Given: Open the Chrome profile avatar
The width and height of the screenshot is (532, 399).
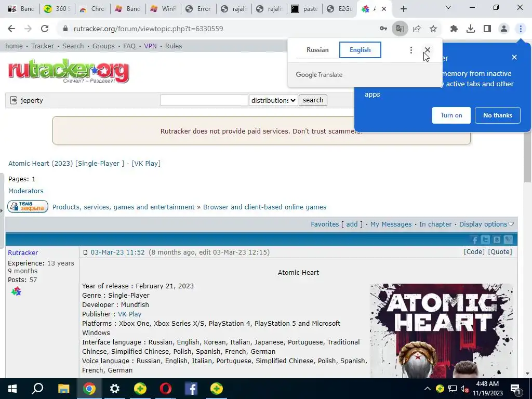Looking at the screenshot, I should coord(504,29).
